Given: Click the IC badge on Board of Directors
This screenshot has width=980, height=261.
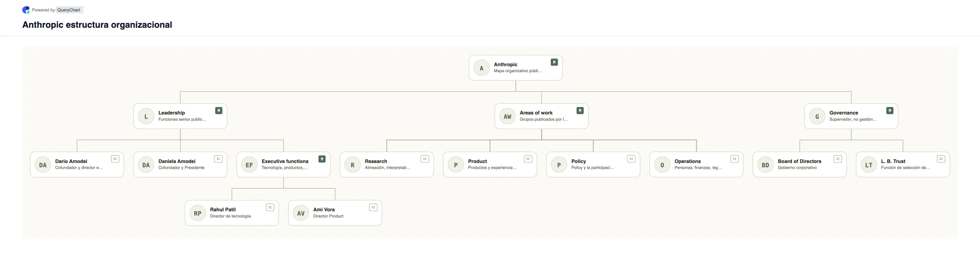Looking at the screenshot, I should pos(838,159).
